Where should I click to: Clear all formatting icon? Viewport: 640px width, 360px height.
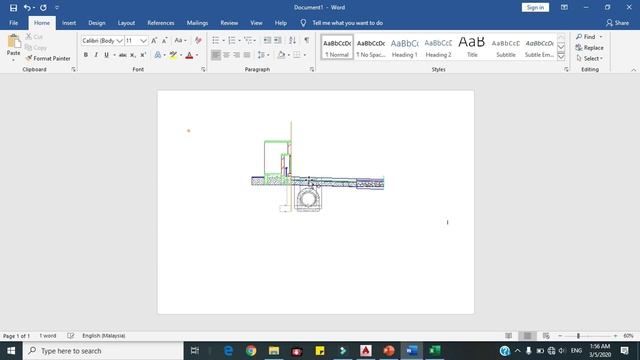point(198,40)
